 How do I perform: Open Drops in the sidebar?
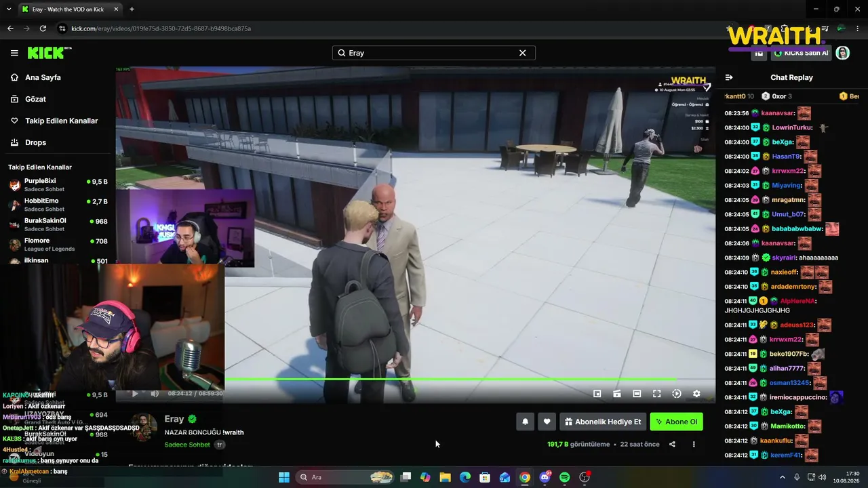coord(35,142)
